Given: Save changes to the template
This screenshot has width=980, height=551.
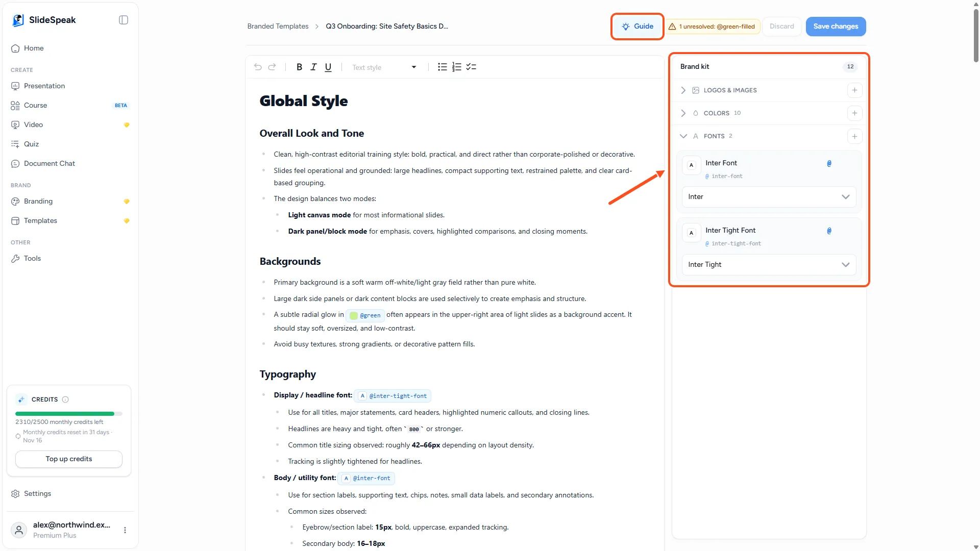Looking at the screenshot, I should pos(836,27).
